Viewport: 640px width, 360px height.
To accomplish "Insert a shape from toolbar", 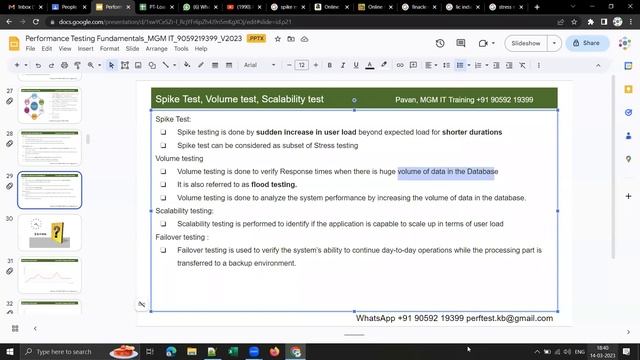I will click(x=152, y=65).
